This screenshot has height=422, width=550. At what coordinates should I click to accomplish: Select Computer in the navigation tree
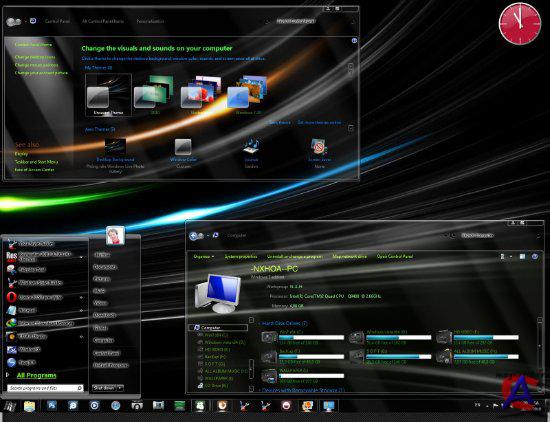pos(218,328)
